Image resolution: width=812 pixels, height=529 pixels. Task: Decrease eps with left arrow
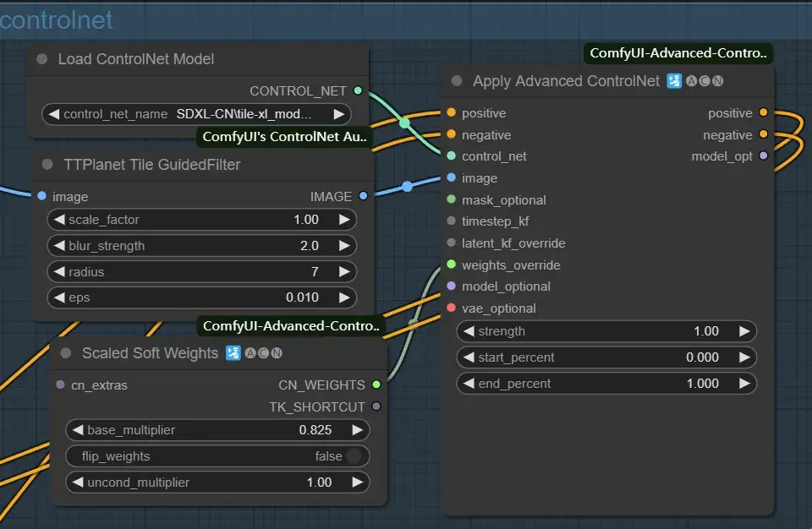pos(59,297)
